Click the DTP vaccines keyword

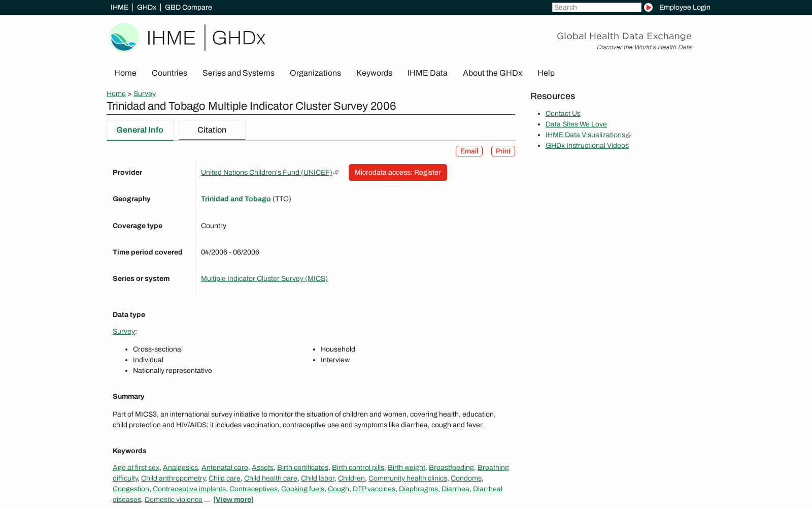[x=374, y=489]
